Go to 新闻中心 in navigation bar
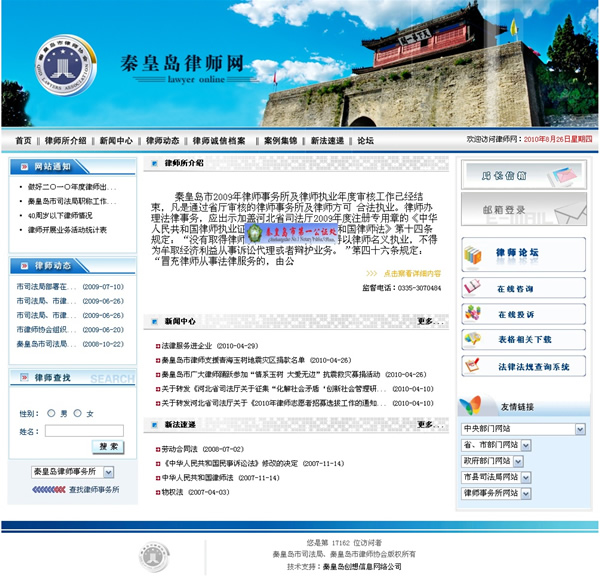Image resolution: width=600 pixels, height=581 pixels. pos(115,141)
